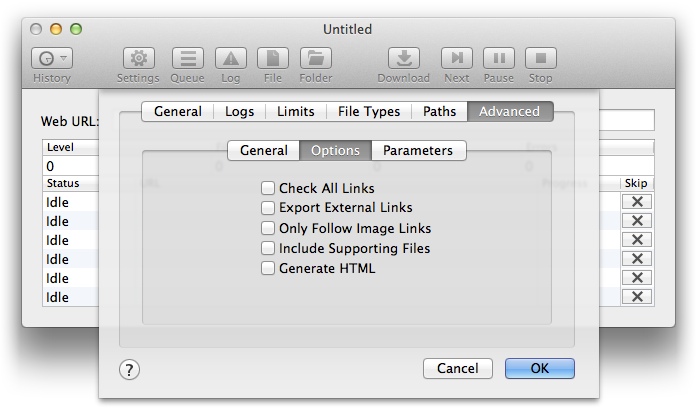Pause the download via toolbar
This screenshot has width=696, height=420.
tap(498, 59)
